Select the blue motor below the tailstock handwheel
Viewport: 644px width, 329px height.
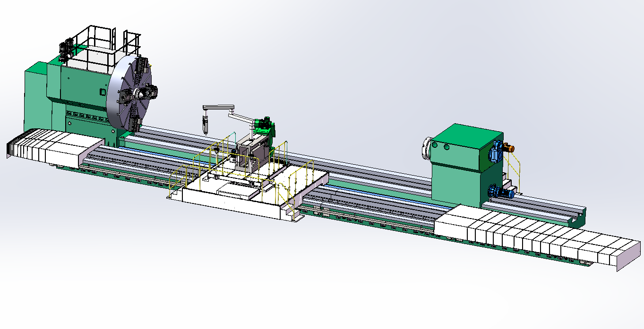tap(498, 193)
